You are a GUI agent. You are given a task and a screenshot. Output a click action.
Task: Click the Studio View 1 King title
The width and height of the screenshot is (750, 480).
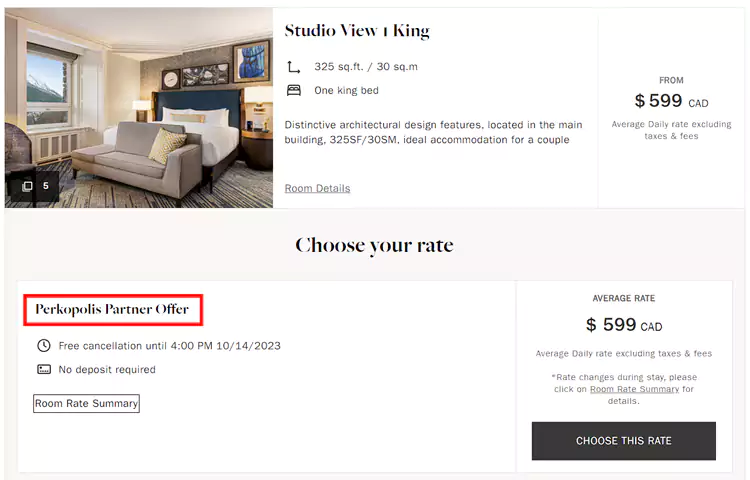click(x=357, y=31)
